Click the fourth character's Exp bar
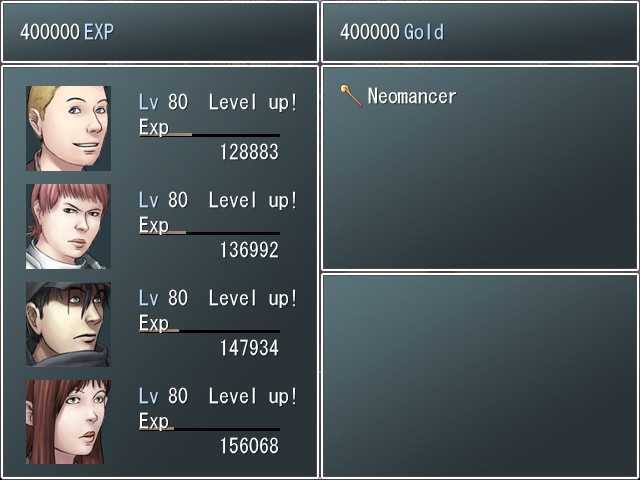The width and height of the screenshot is (640, 480). coord(209,429)
